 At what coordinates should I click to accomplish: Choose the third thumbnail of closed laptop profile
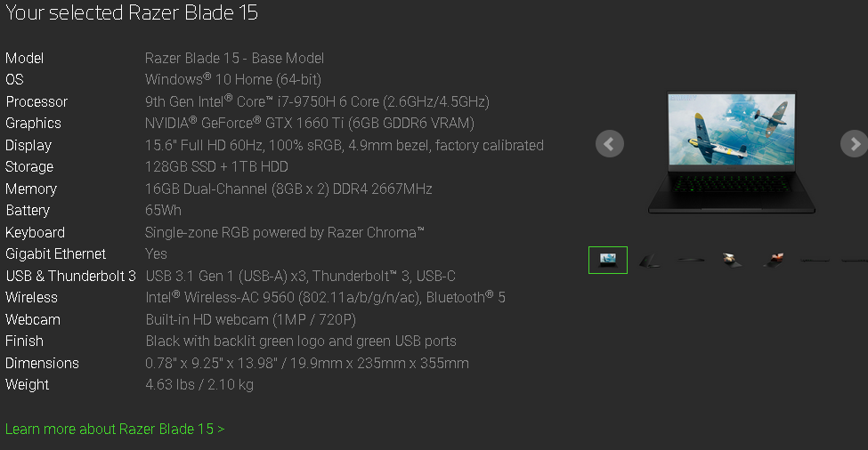[x=692, y=260]
